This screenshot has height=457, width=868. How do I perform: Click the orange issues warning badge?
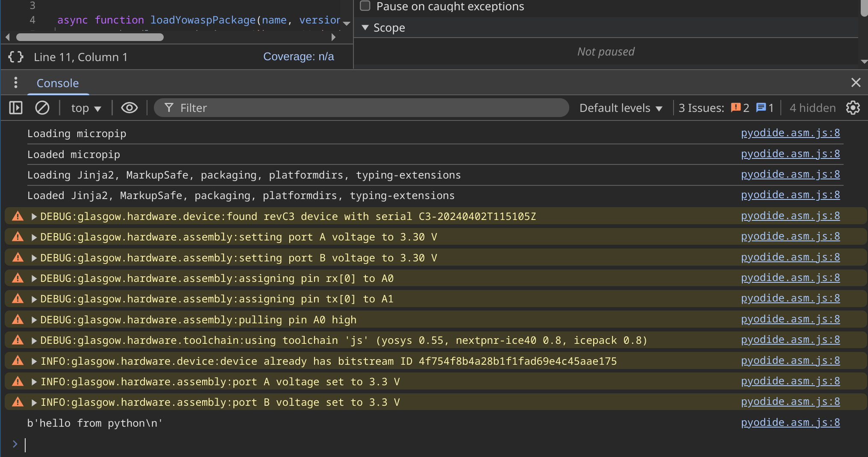pyautogui.click(x=740, y=108)
